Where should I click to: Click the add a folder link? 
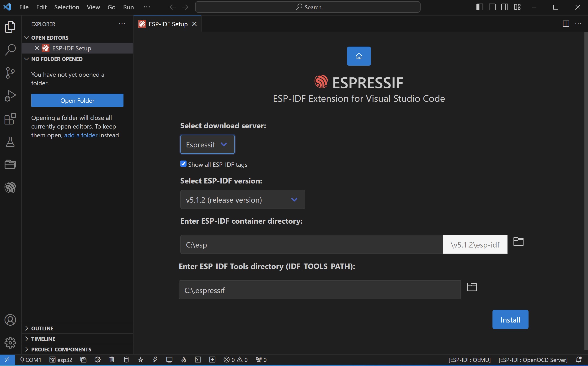pos(81,135)
